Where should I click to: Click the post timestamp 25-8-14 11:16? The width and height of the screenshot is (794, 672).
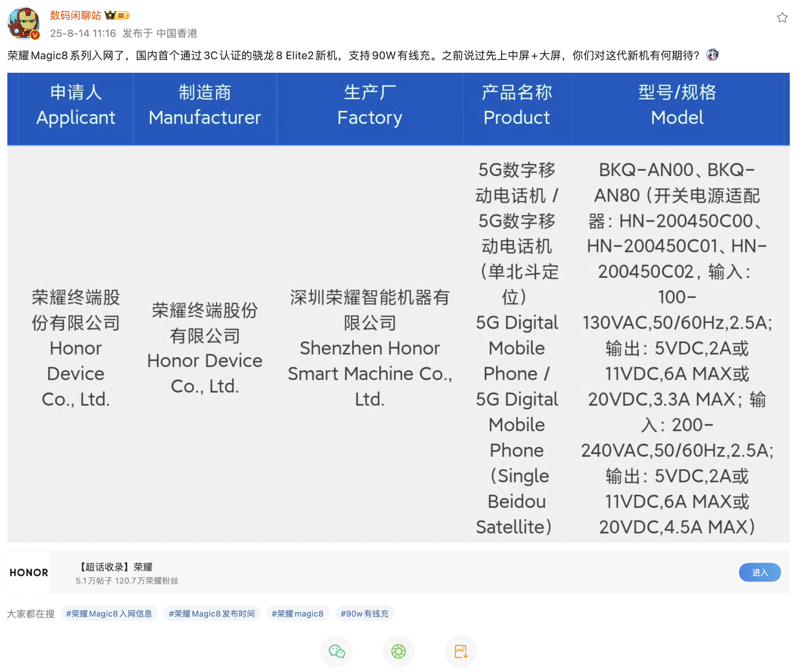(83, 33)
